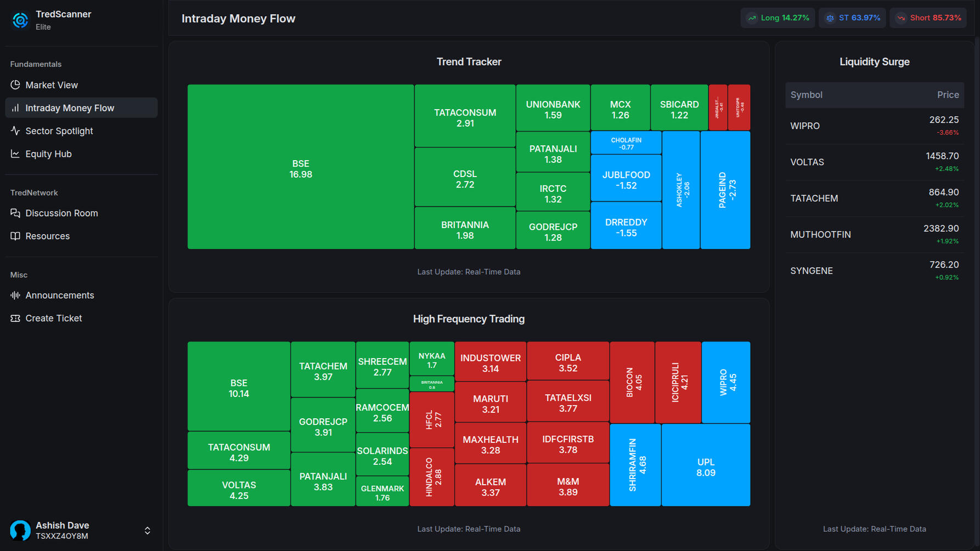Open the Announcements menu entry
Image resolution: width=980 pixels, height=551 pixels.
click(x=59, y=296)
